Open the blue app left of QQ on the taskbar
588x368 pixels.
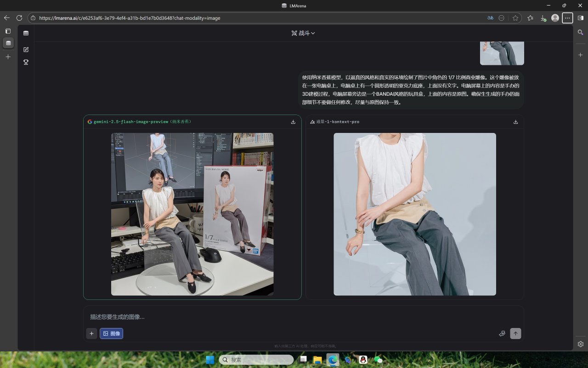tap(348, 360)
